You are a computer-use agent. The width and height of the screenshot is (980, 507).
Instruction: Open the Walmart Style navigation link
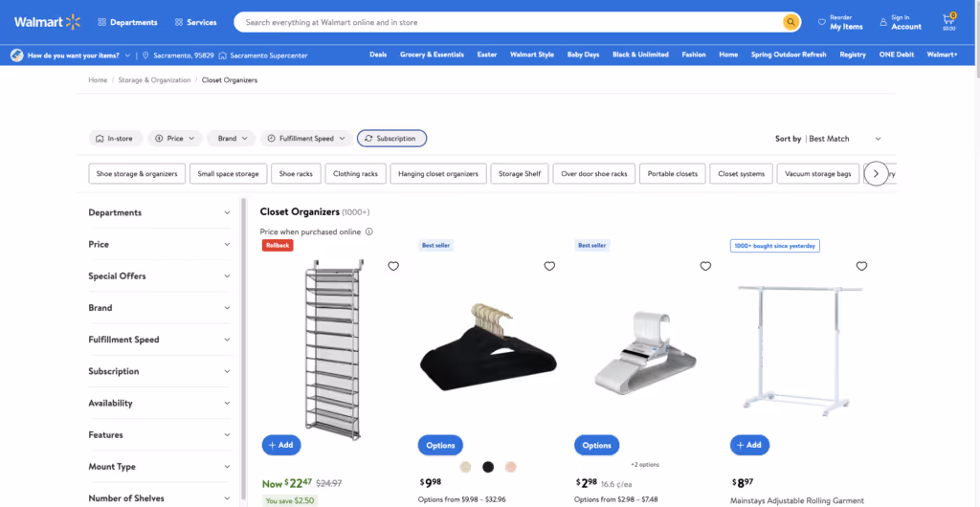click(x=532, y=55)
